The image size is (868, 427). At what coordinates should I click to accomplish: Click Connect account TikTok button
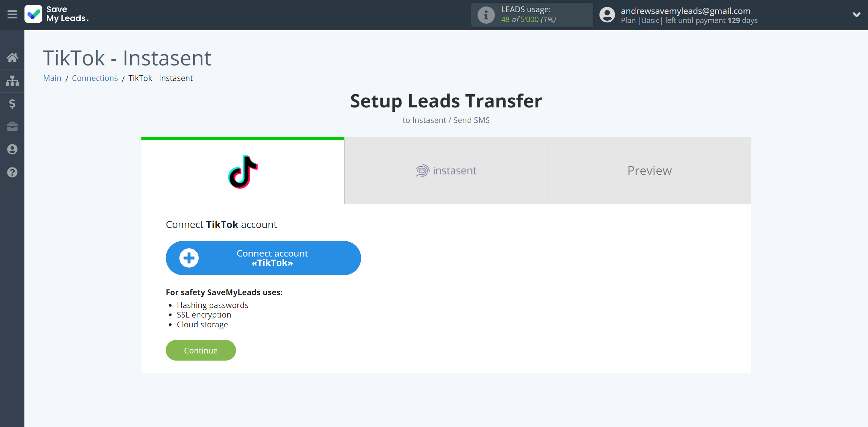tap(263, 258)
